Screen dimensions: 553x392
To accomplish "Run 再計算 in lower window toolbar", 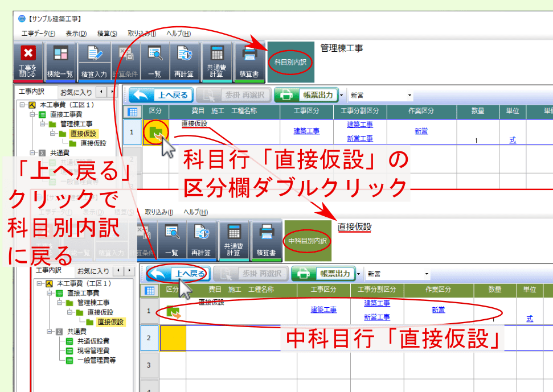I will (201, 240).
